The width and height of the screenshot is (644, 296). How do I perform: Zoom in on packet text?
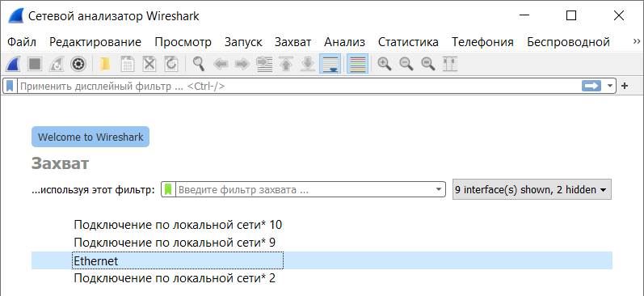pos(385,64)
